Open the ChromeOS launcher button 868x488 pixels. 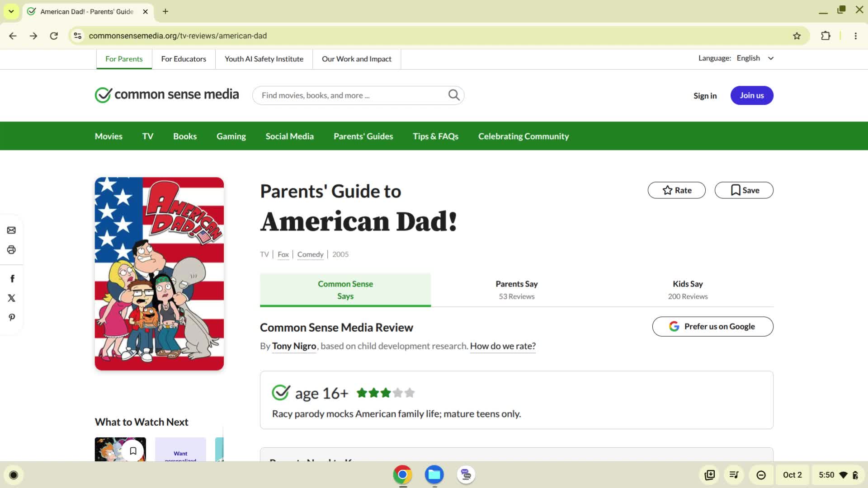pos(14,475)
